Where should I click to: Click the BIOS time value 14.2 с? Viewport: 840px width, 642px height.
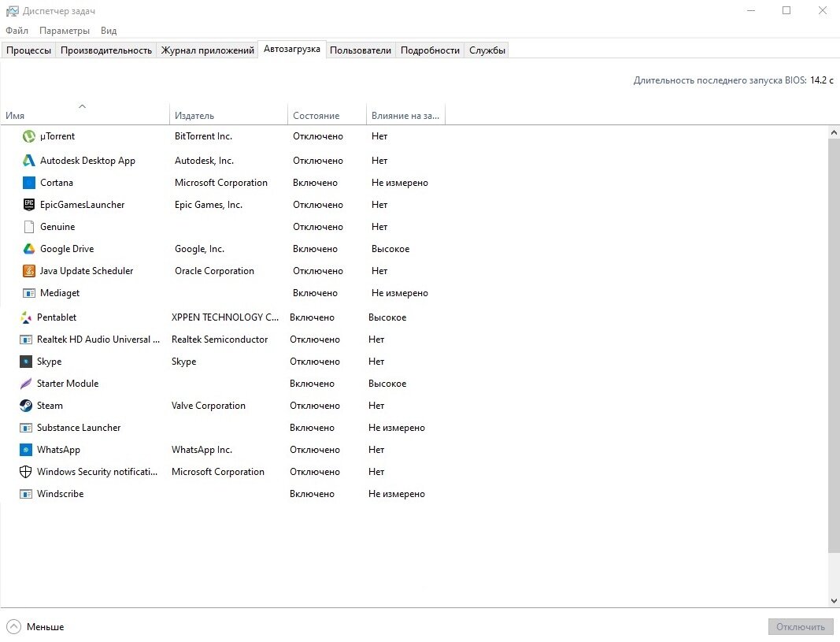point(822,80)
